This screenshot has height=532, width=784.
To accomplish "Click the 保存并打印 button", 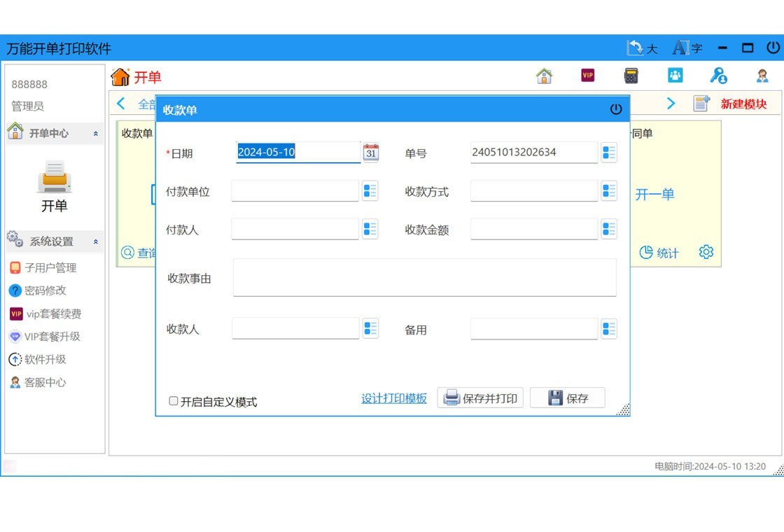I will coord(480,398).
